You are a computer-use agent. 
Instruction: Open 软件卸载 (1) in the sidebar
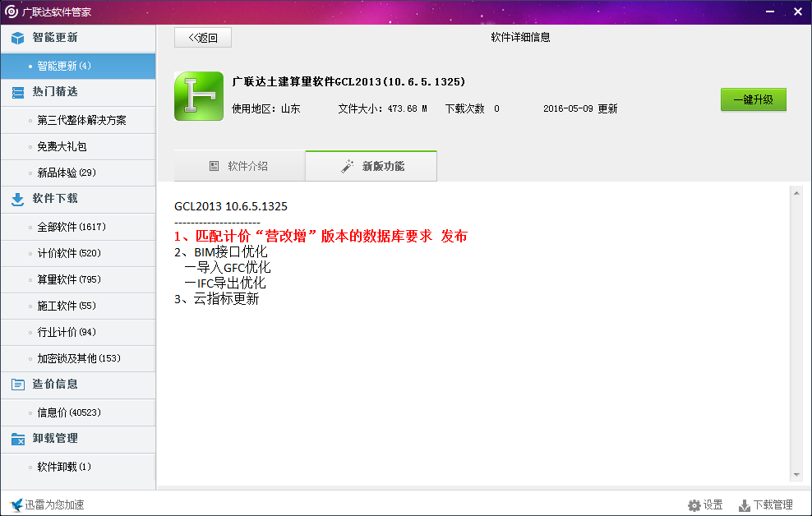[78, 467]
